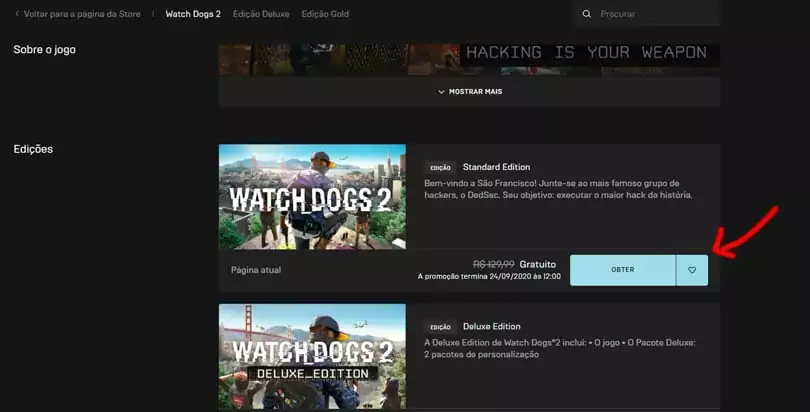
Task: Click the EDIÇÃO badge on Standard Edition
Action: click(x=440, y=168)
